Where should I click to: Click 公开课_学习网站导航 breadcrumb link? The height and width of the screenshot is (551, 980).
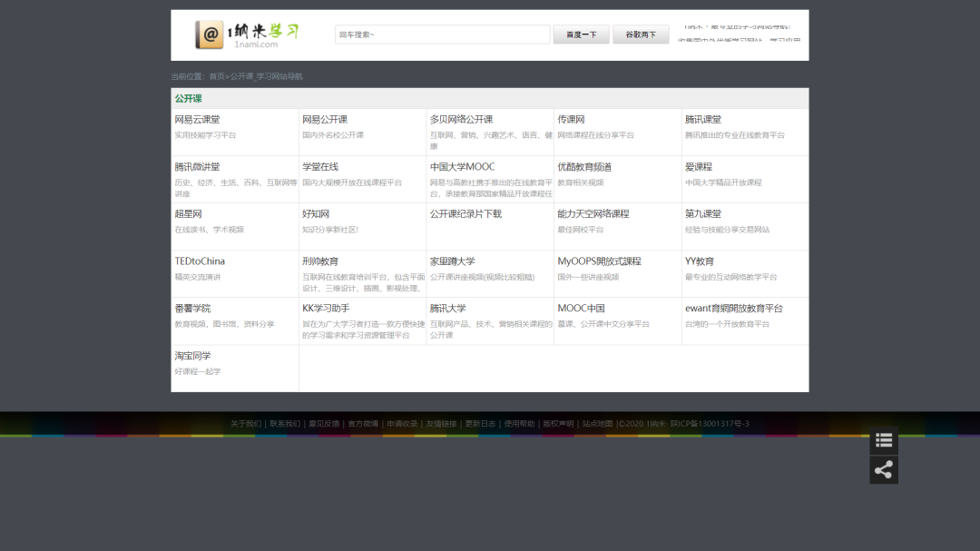pyautogui.click(x=266, y=76)
